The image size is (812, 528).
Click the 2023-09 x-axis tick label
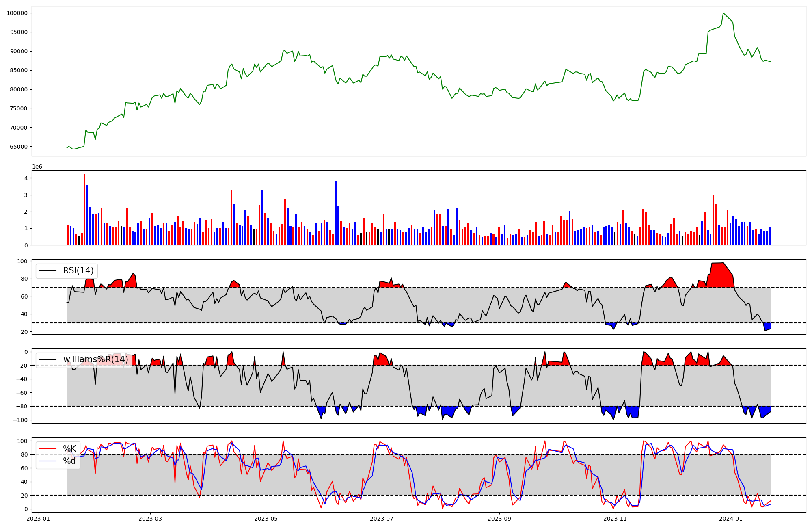coord(499,519)
